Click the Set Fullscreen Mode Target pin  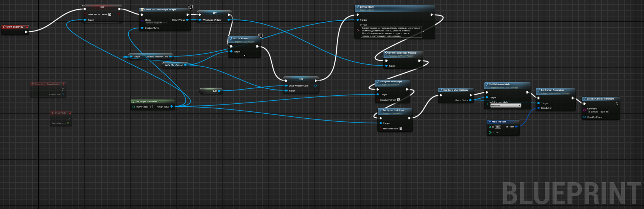[487, 98]
